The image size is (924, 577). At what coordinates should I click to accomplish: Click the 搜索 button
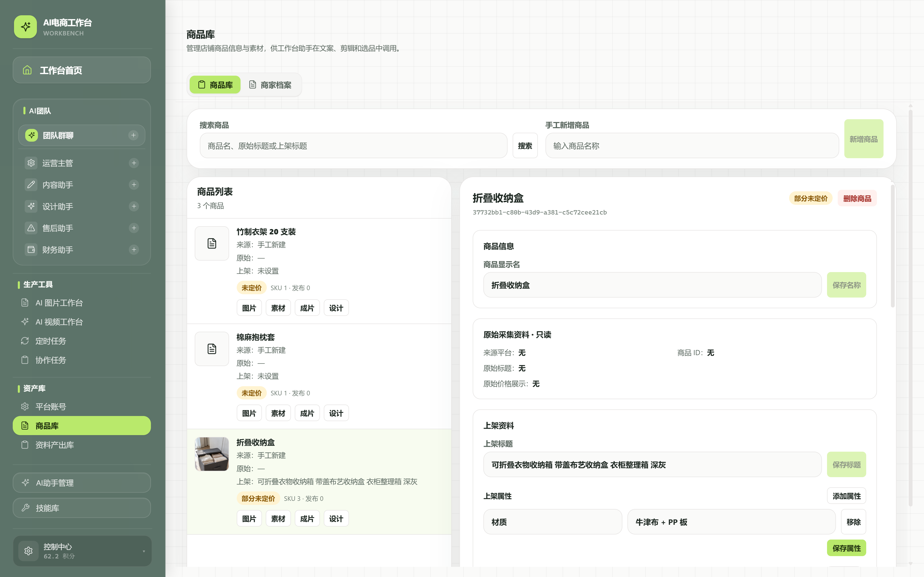click(x=525, y=146)
